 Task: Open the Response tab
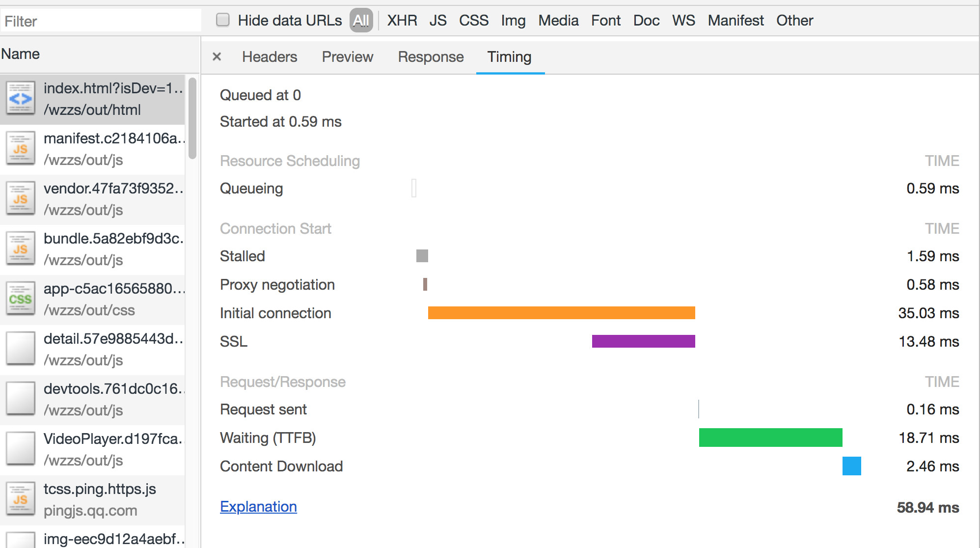click(431, 57)
